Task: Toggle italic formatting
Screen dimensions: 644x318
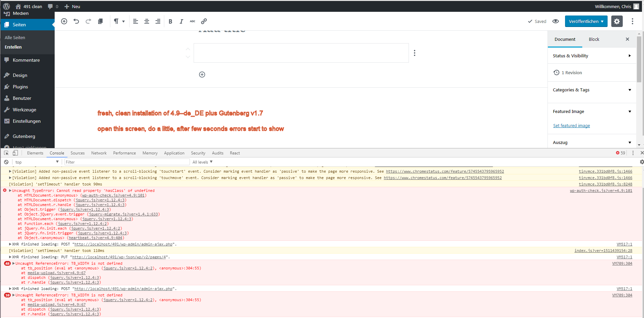Action: point(181,21)
